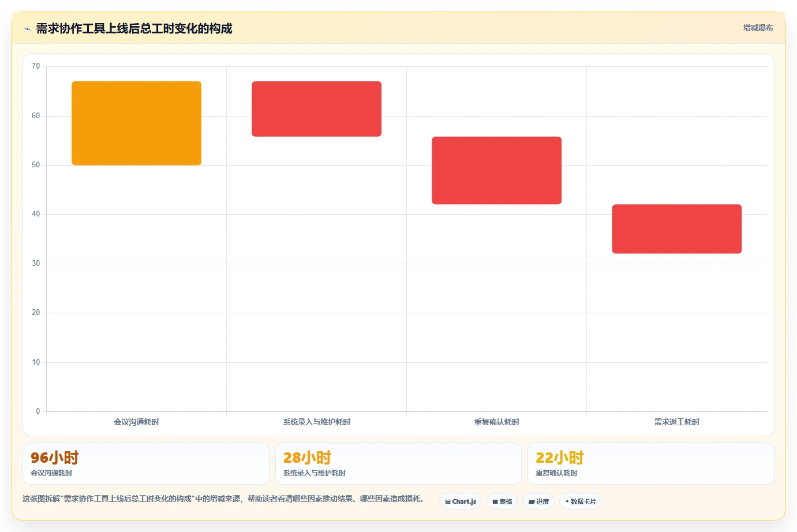Click the y-axis value 30
This screenshot has width=797, height=532.
[36, 264]
